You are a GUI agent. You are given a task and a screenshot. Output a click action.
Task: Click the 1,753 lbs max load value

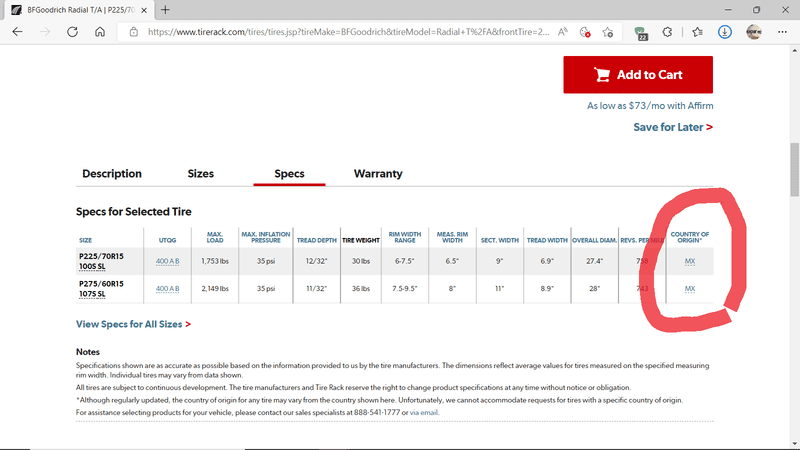click(215, 261)
